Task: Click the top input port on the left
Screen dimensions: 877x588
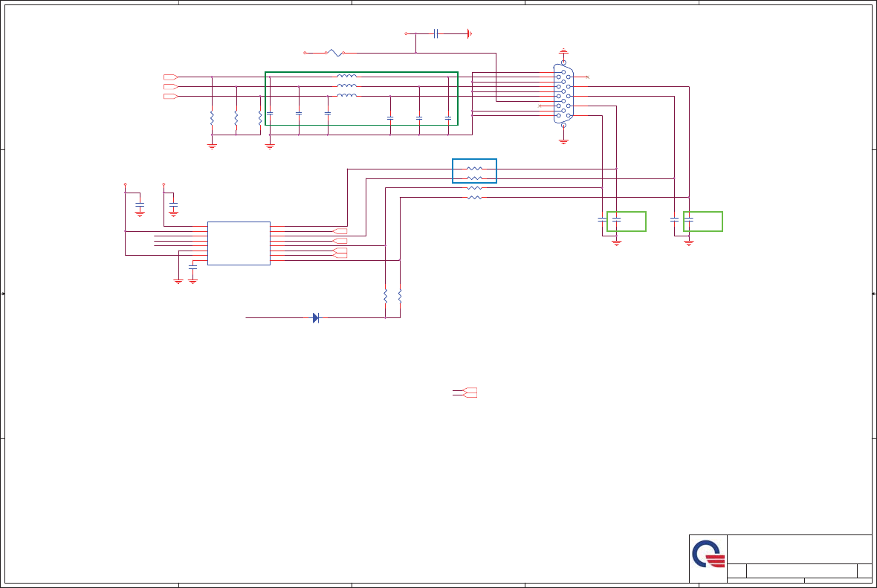Action: (x=171, y=77)
